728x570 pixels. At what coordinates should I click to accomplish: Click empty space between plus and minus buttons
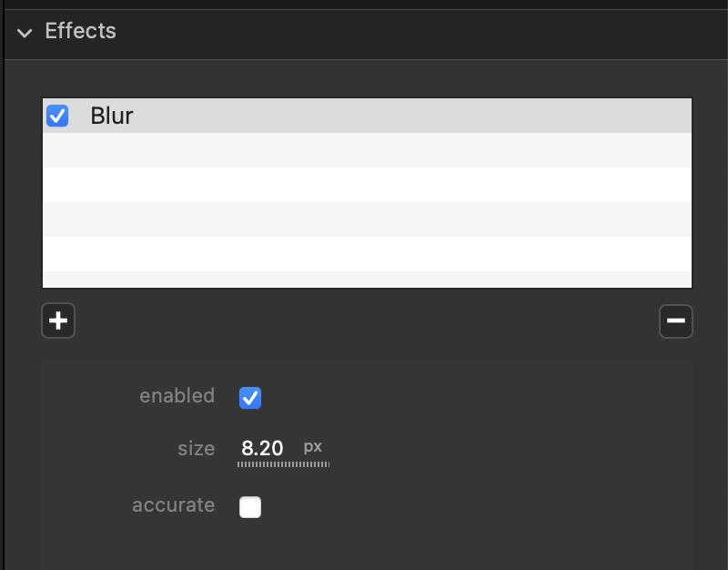[367, 321]
